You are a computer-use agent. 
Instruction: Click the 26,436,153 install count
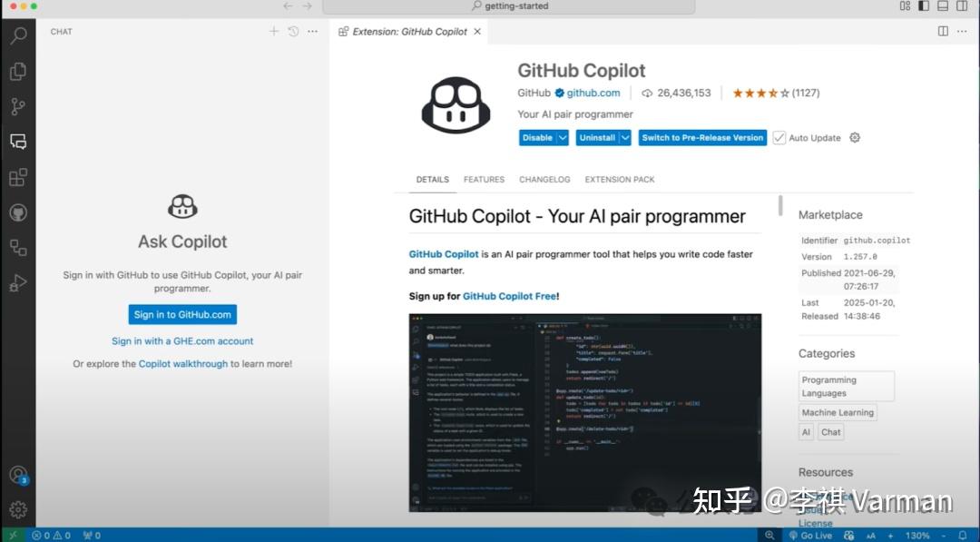676,94
